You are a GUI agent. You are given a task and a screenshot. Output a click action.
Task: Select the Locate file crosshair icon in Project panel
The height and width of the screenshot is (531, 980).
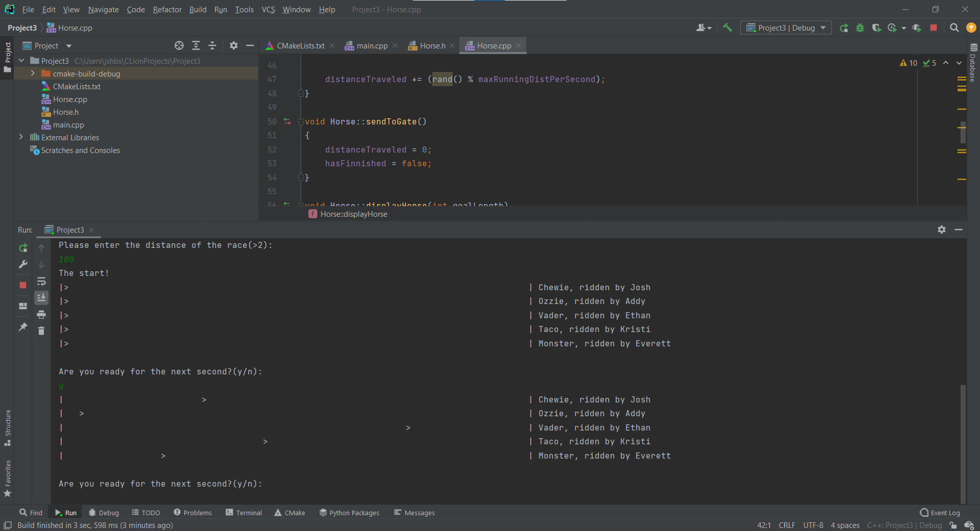179,45
